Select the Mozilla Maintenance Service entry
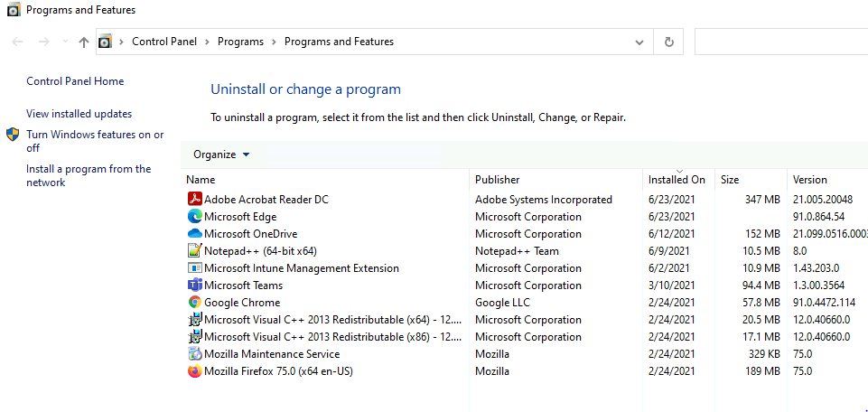Screen dimensions: 868x412 pos(272,354)
